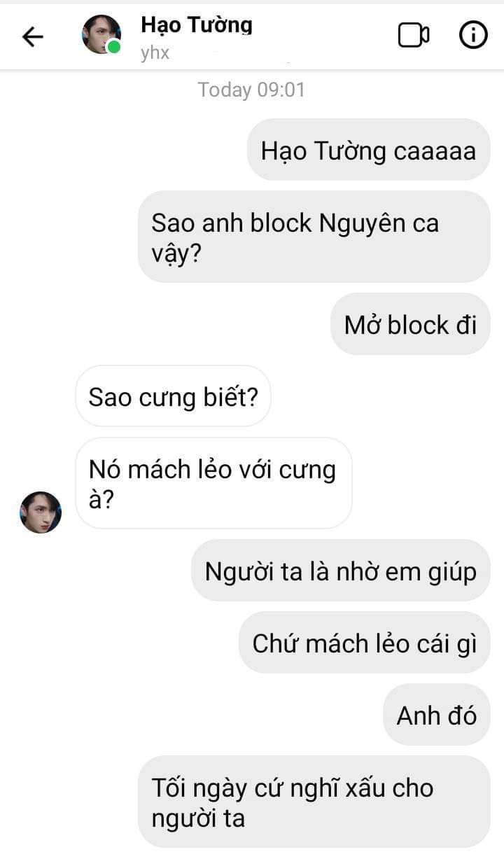Viewport: 504px width, 852px height.
Task: Open conversation info via the circled i icon
Action: (473, 35)
